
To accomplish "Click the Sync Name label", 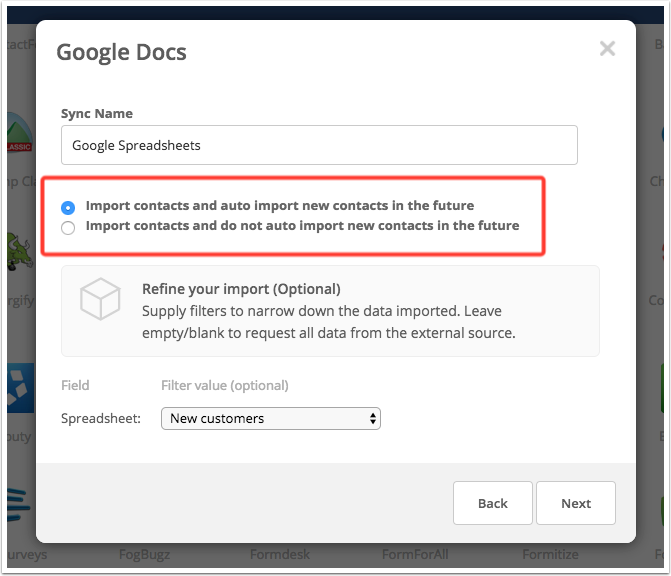I will click(97, 113).
